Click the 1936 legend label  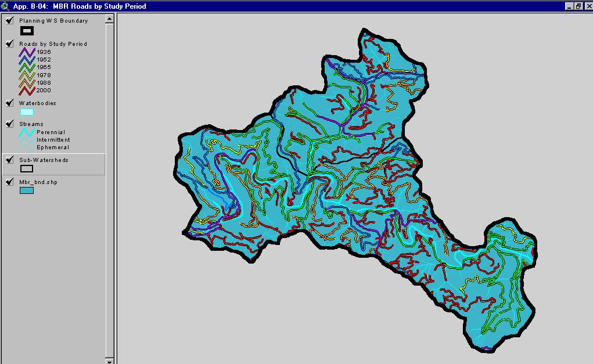click(x=44, y=52)
